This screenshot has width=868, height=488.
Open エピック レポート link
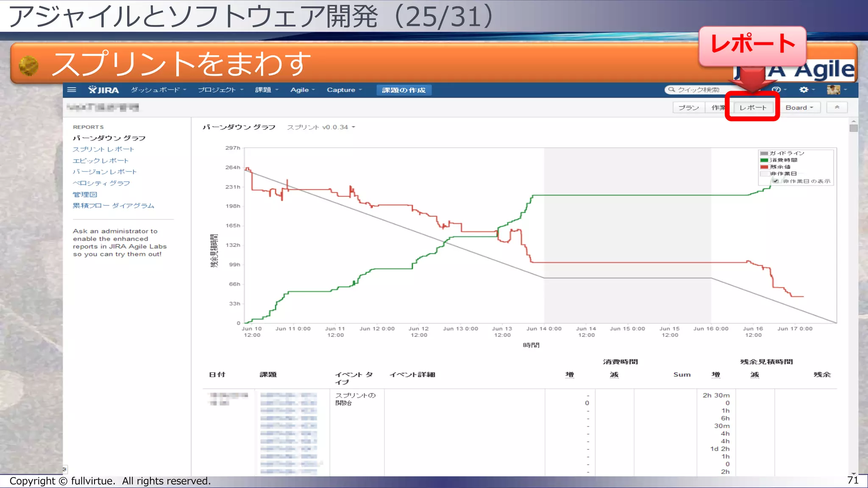(100, 161)
